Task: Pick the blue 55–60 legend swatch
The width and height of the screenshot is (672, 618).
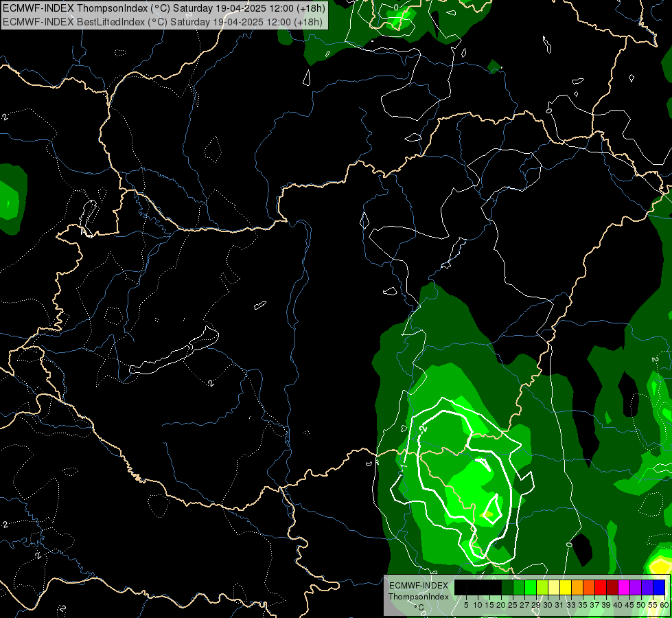Action: click(659, 588)
